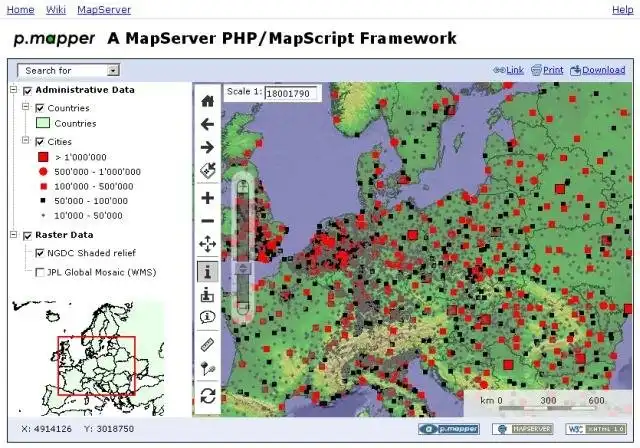
Task: Click inside the Scale input field
Action: (291, 93)
